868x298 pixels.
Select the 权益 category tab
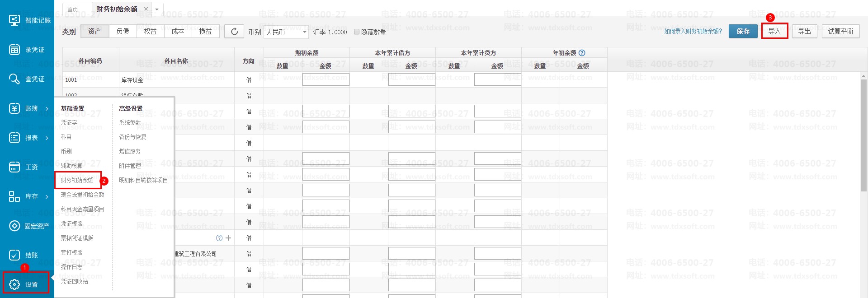(150, 31)
